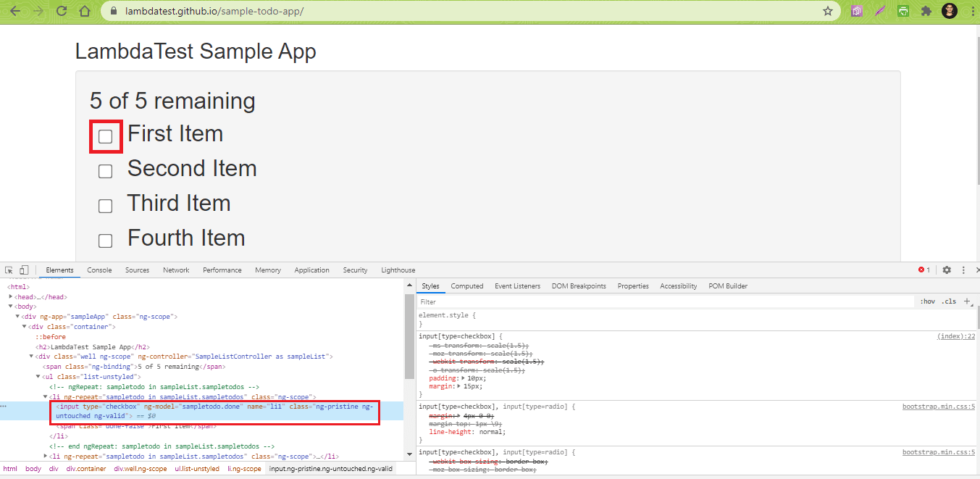Image resolution: width=980 pixels, height=479 pixels.
Task: Collapse the body element in the DOM tree
Action: click(11, 307)
